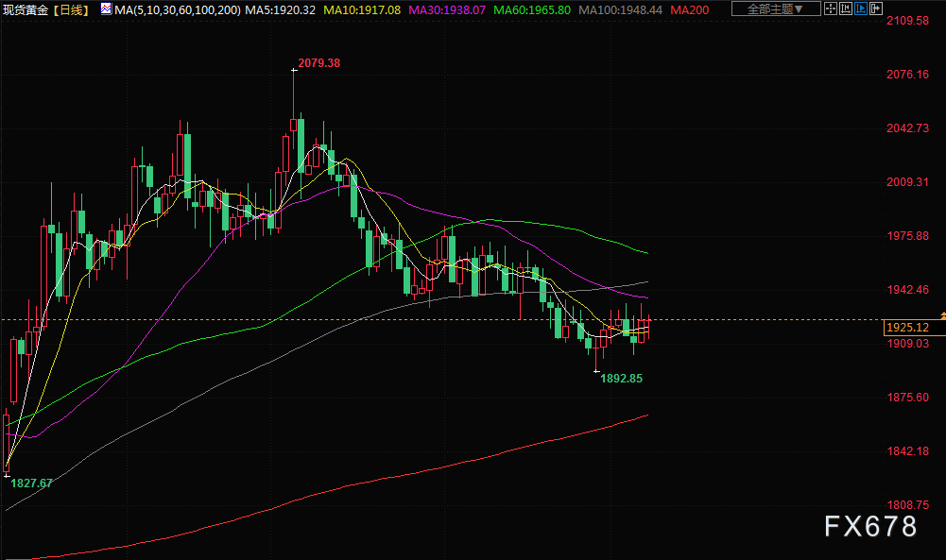Select the 日线 period label
The height and width of the screenshot is (560, 946).
coord(71,10)
